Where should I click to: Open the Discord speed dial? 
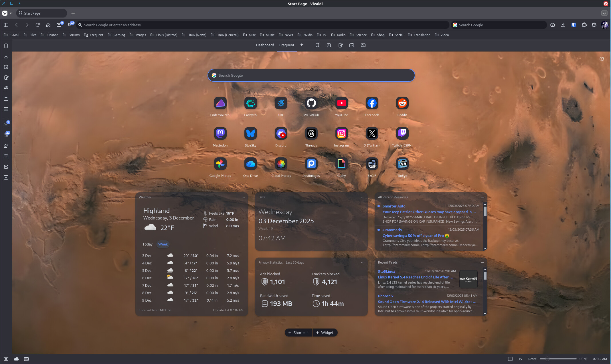pyautogui.click(x=281, y=134)
